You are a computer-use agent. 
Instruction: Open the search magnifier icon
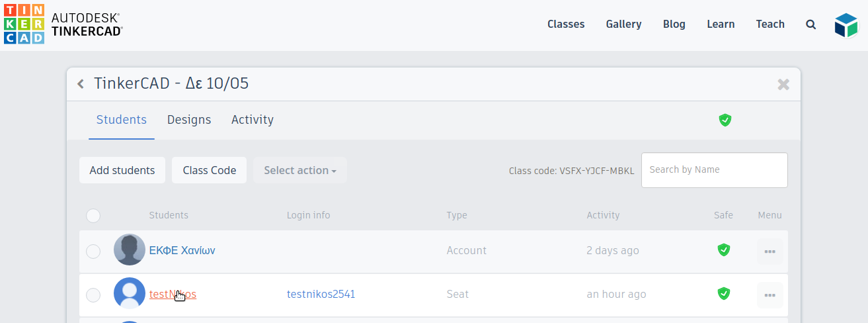pos(811,24)
